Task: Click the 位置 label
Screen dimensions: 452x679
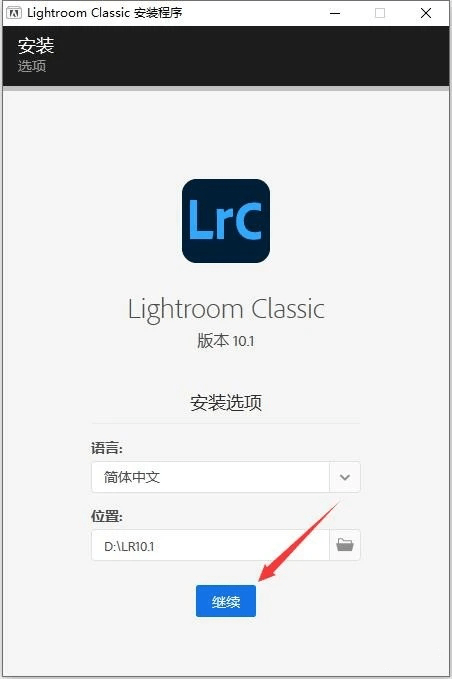Action: click(107, 516)
